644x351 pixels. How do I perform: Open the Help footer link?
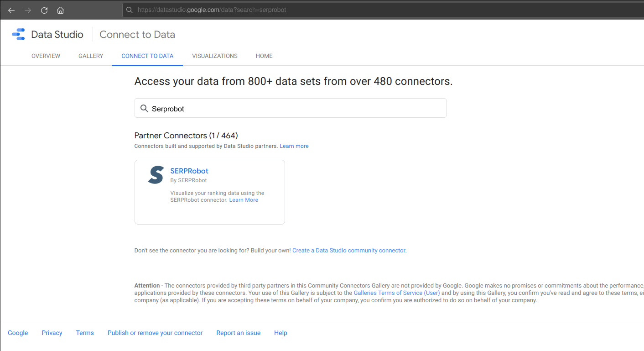pos(280,333)
